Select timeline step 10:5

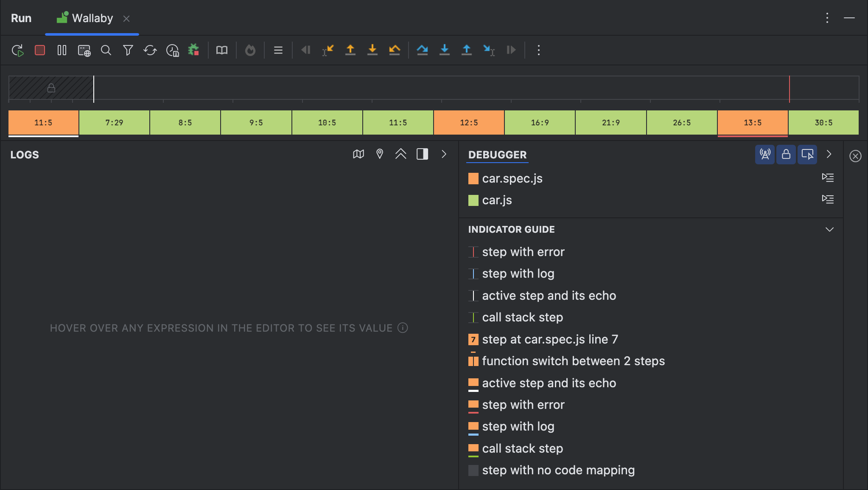click(x=327, y=123)
